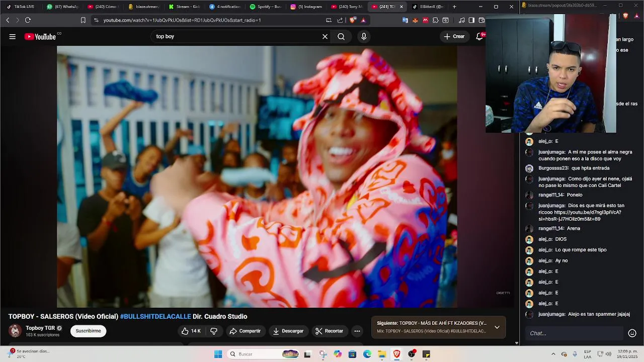This screenshot has height=362, width=644.
Task: Open the Topboy TGR channel name link
Action: [40, 328]
